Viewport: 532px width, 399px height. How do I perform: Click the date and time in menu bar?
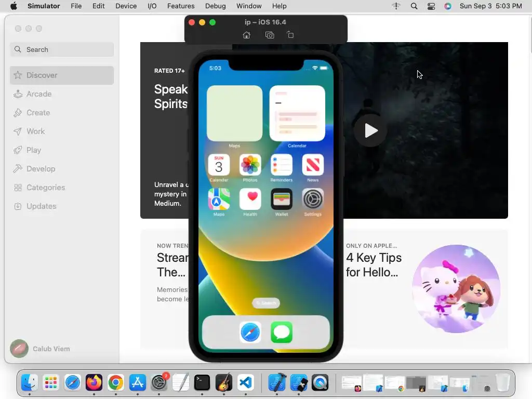click(x=490, y=6)
